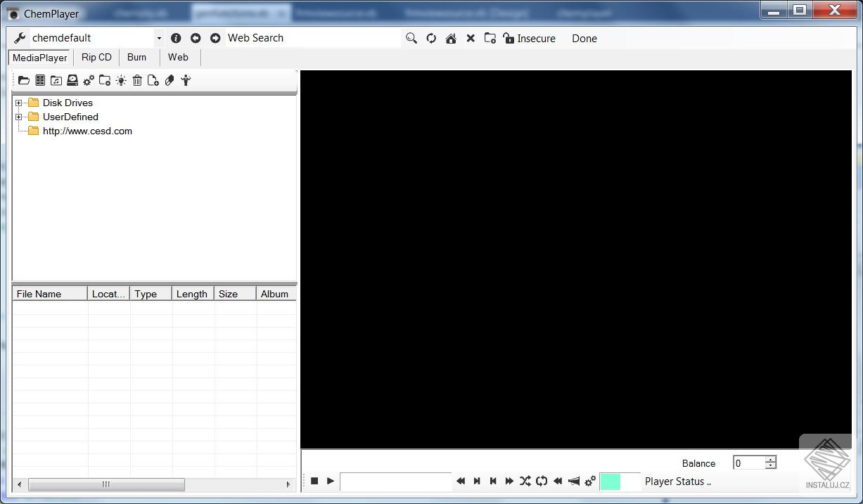Switch to the Web tab
Screen dimensions: 863x504
click(178, 57)
